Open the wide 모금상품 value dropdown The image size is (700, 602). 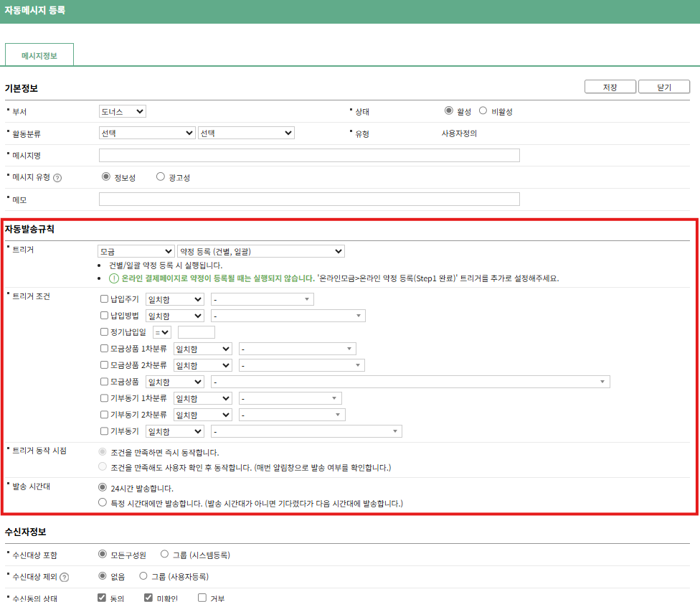pyautogui.click(x=411, y=382)
